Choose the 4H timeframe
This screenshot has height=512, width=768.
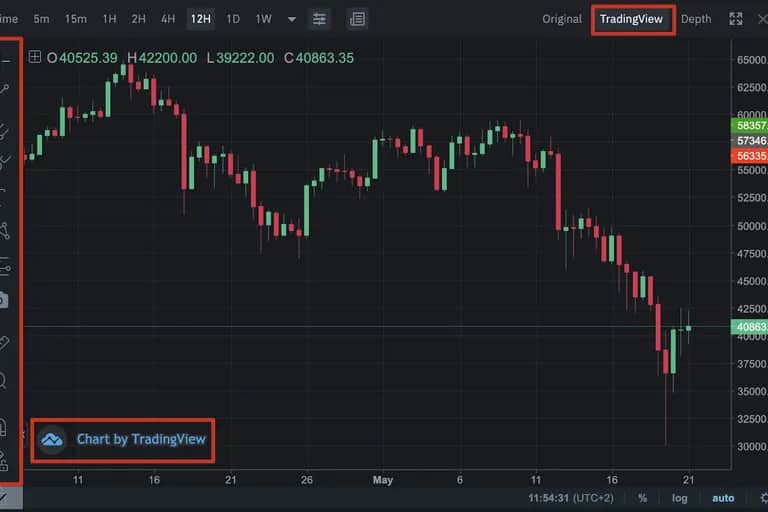168,19
